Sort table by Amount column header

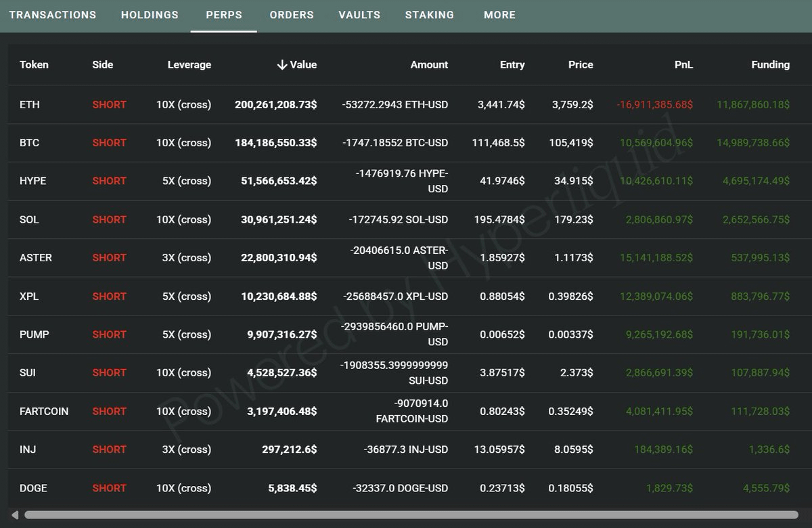pyautogui.click(x=429, y=65)
